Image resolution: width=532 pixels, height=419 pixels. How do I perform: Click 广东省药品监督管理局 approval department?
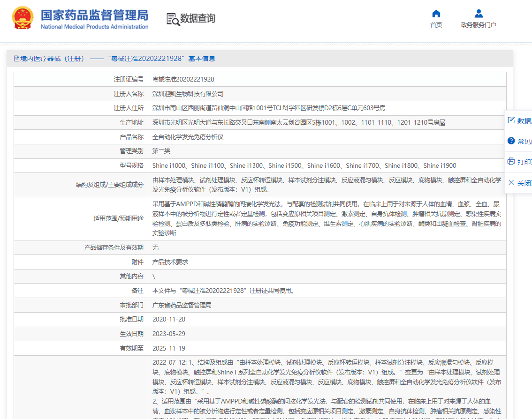point(182,306)
